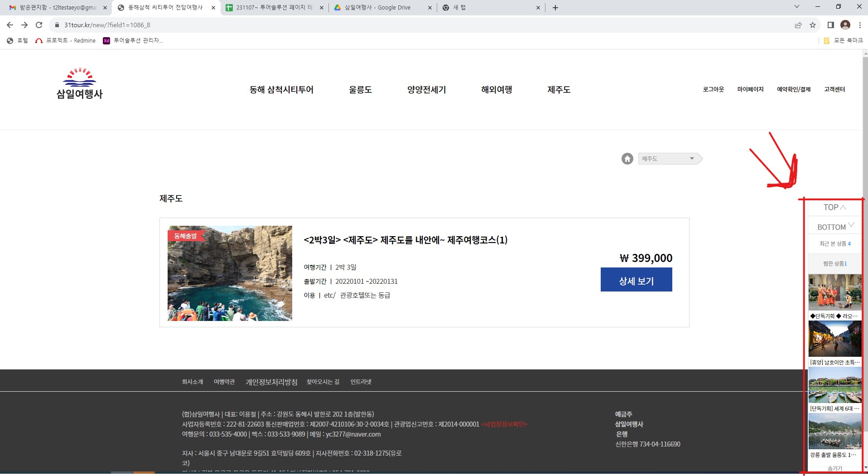Hide the quick sidebar with 숨기기
Screen dimensions: 868x476
pos(834,468)
